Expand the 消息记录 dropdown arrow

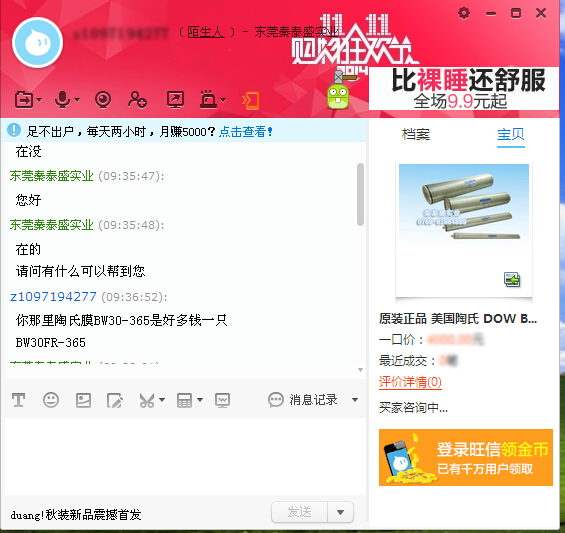[x=355, y=400]
